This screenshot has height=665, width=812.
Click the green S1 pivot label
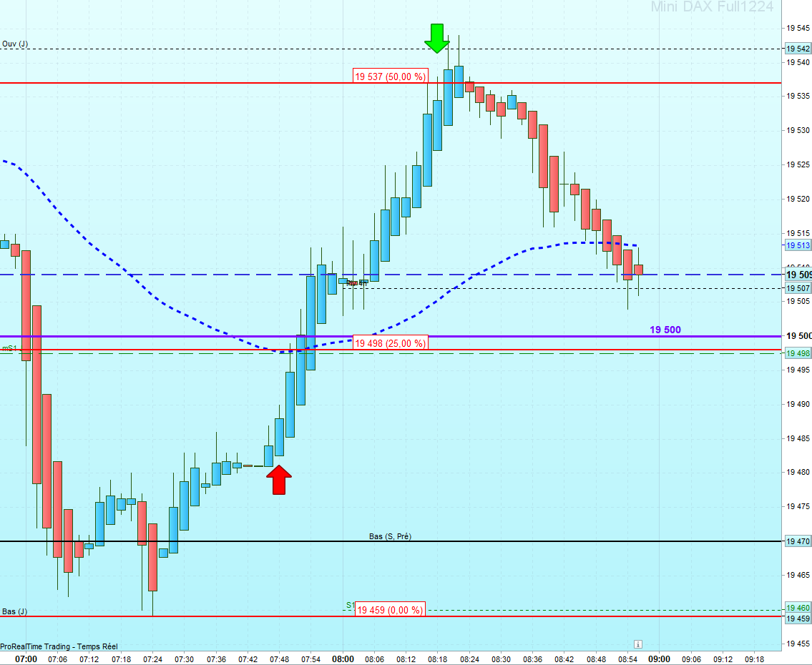(x=351, y=605)
